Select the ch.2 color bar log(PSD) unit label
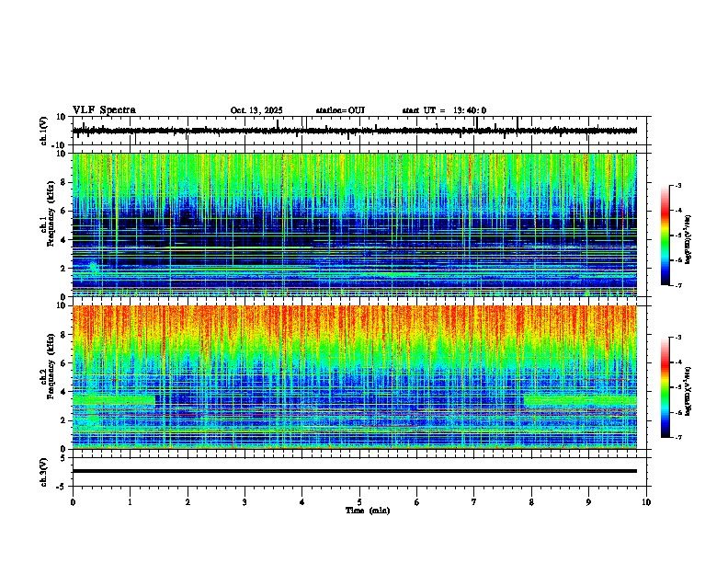This screenshot has height=563, width=728. click(x=688, y=392)
